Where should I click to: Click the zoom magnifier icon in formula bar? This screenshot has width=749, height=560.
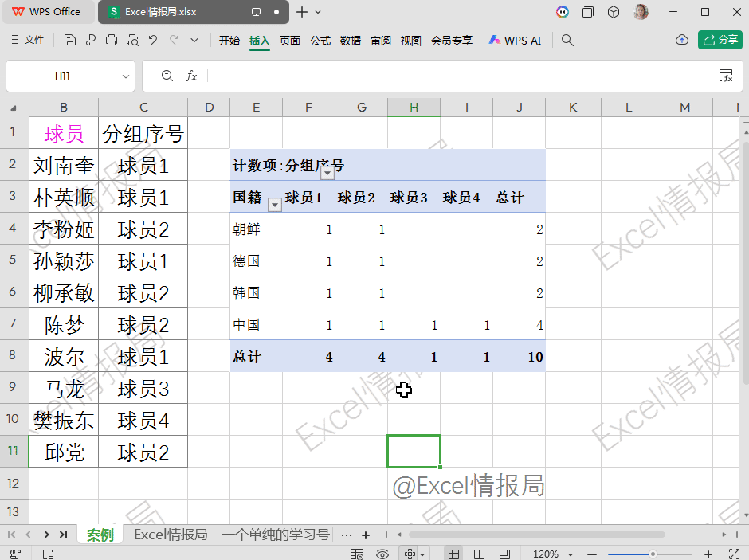167,76
